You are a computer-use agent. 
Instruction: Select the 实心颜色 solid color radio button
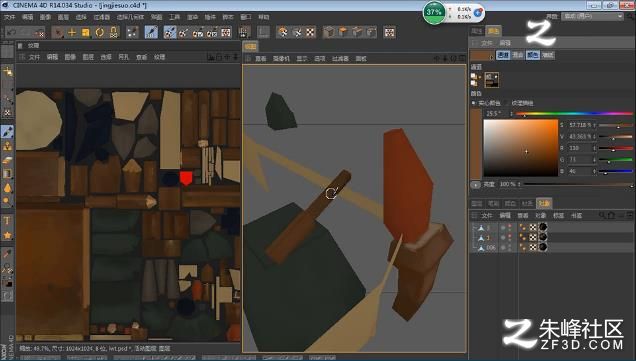(474, 103)
